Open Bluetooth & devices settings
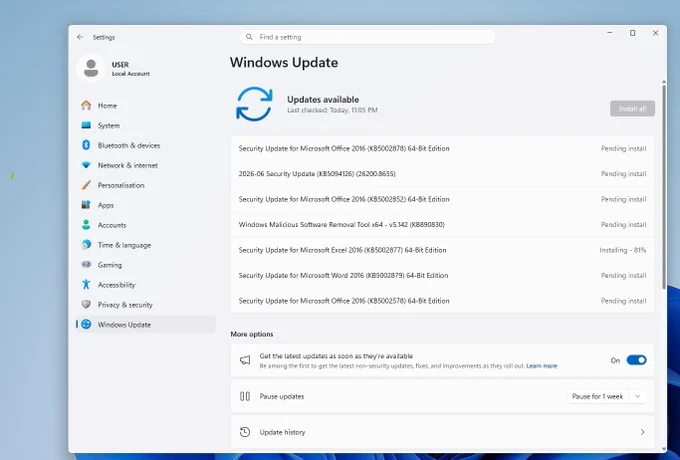Viewport: 680px width, 460px height. (146, 145)
